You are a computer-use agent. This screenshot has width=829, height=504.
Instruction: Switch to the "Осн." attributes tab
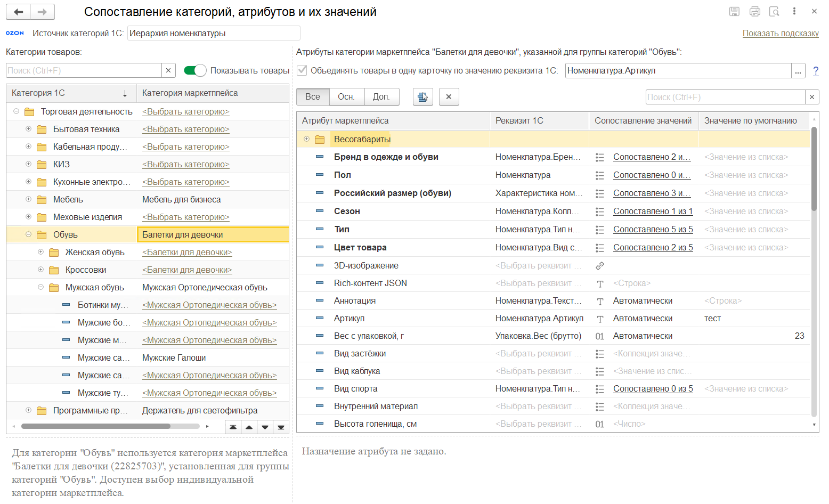[x=346, y=96]
